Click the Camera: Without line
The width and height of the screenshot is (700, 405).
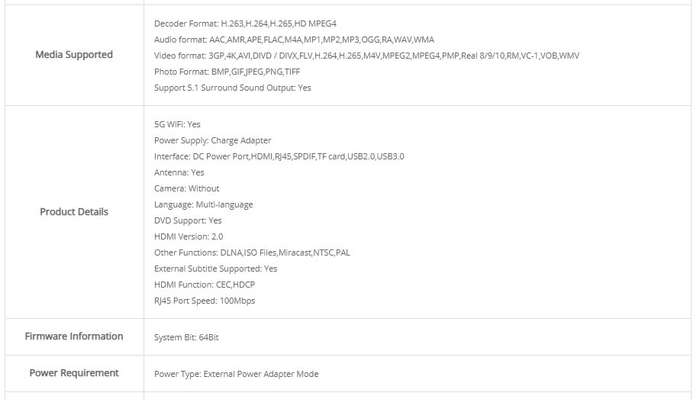point(187,188)
